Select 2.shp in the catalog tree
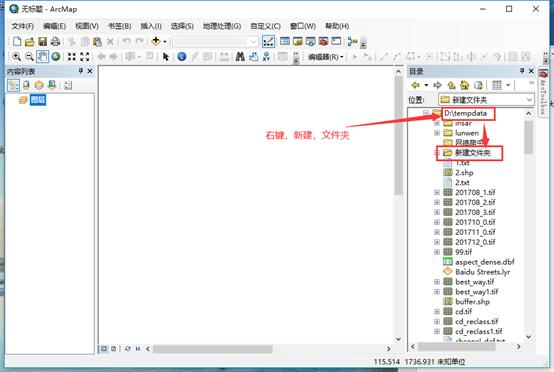Image resolution: width=554 pixels, height=372 pixels. (464, 172)
